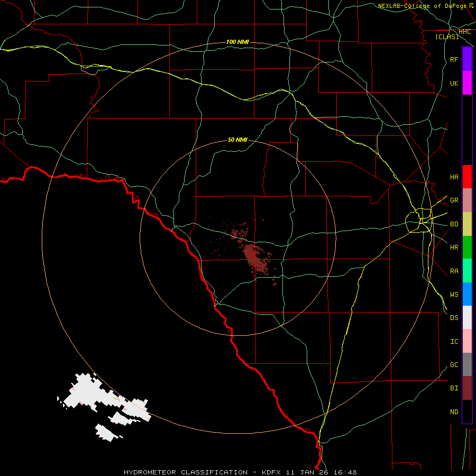Click the [CLAS] units label

coord(447,36)
